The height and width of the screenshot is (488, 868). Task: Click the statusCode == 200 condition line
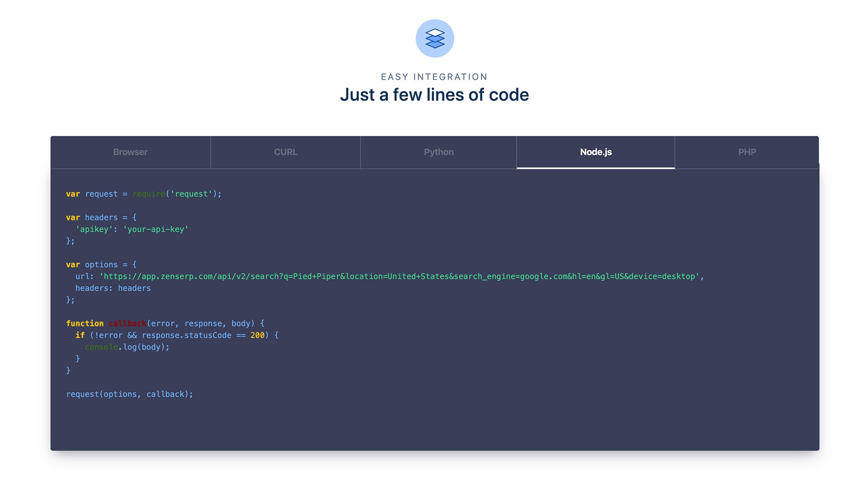pos(177,335)
